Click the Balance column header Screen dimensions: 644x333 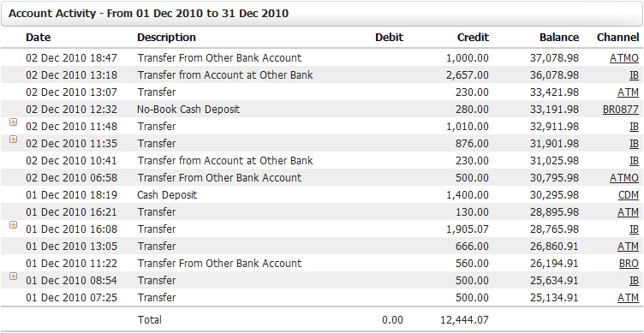point(559,38)
